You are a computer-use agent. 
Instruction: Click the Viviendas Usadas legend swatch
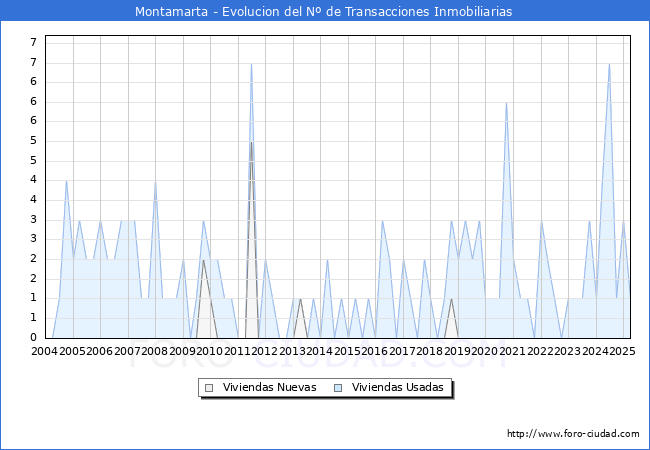pos(338,388)
